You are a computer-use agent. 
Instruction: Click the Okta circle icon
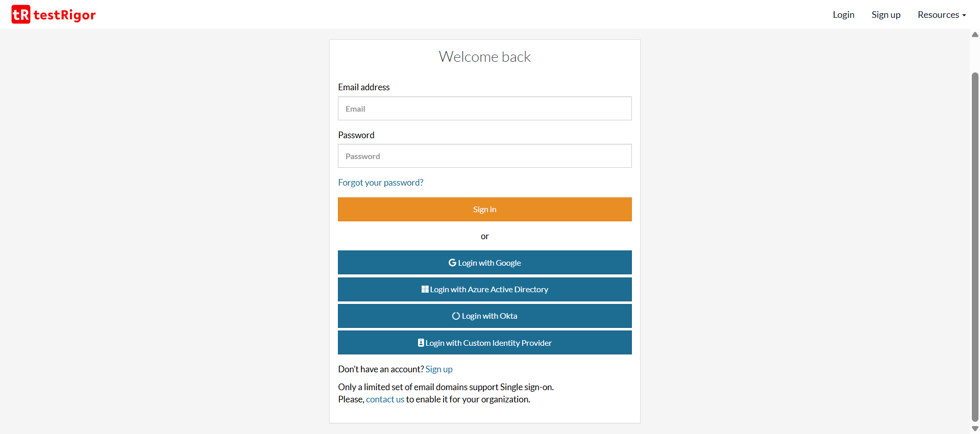point(455,315)
